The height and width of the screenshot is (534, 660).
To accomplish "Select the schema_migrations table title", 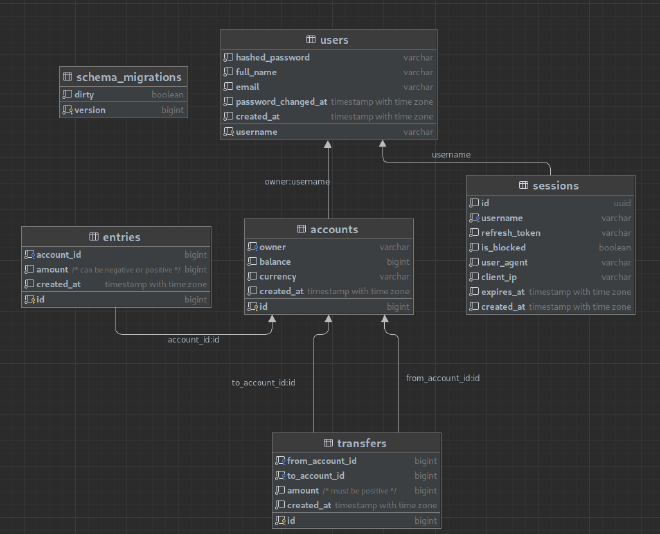I will 129,77.
